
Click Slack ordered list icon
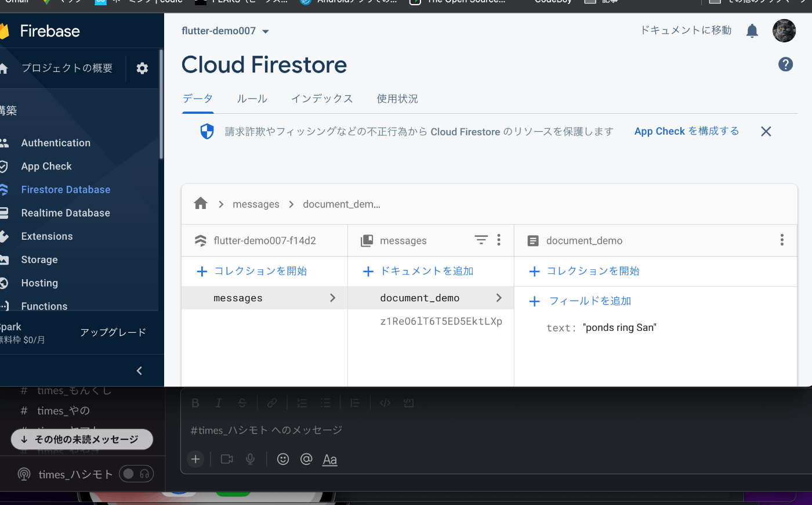302,403
